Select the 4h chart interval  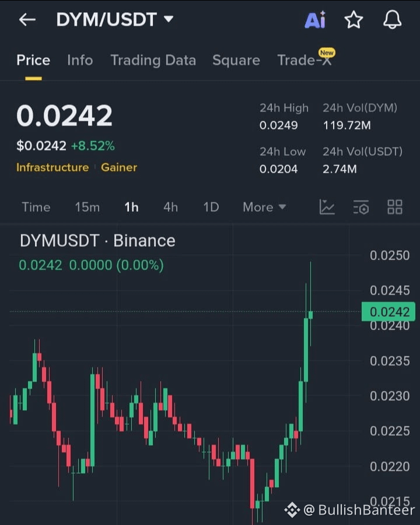coord(170,207)
